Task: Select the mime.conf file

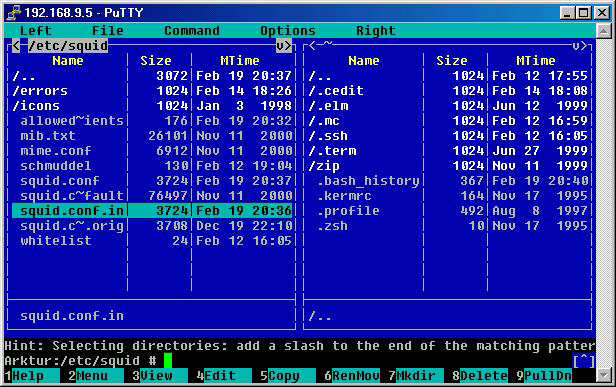Action: pyautogui.click(x=152, y=150)
